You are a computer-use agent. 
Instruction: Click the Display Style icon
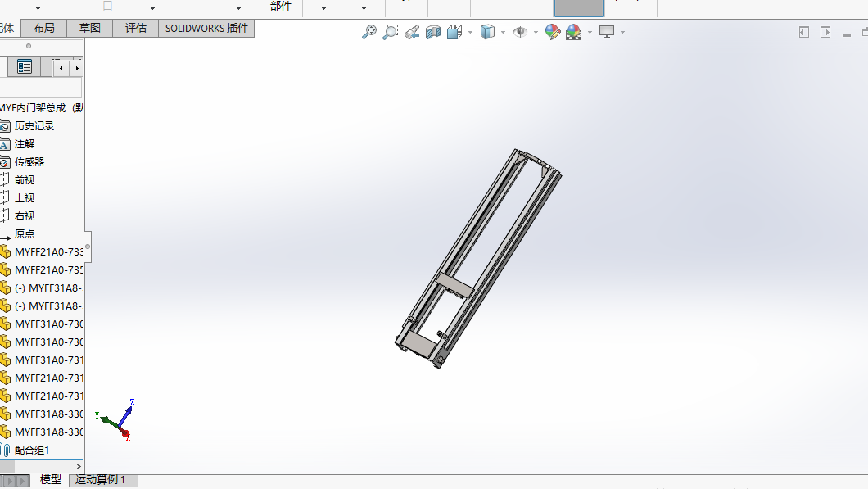487,32
